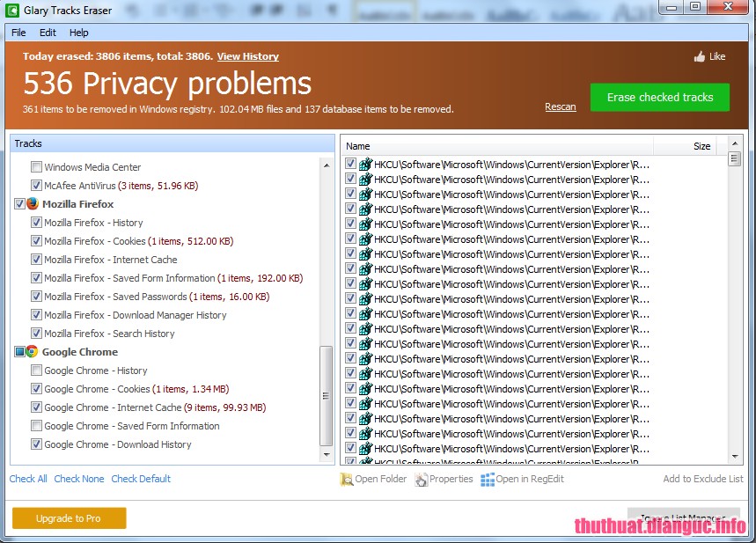This screenshot has width=756, height=543.
Task: Click results list scroll-down arrow
Action: (735, 456)
